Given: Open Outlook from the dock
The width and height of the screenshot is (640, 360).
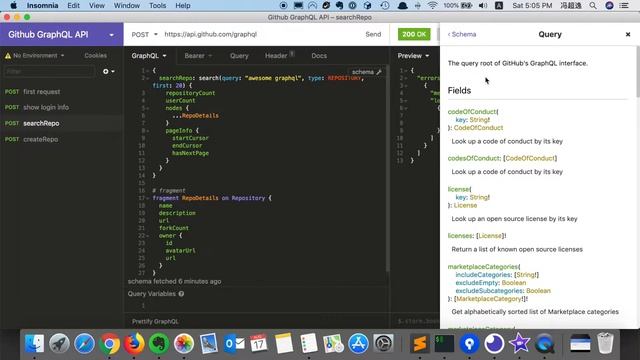Looking at the screenshot, I should (x=234, y=343).
